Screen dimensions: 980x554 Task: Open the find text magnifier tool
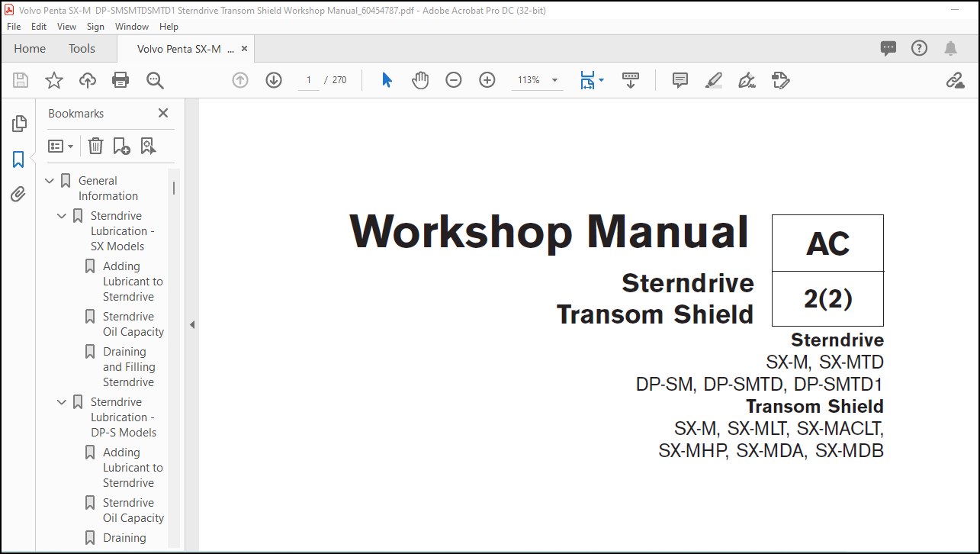coord(155,80)
